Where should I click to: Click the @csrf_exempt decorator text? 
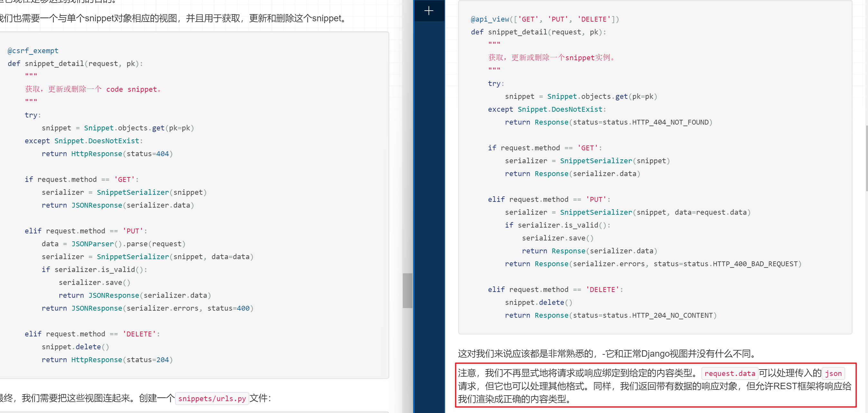point(33,51)
